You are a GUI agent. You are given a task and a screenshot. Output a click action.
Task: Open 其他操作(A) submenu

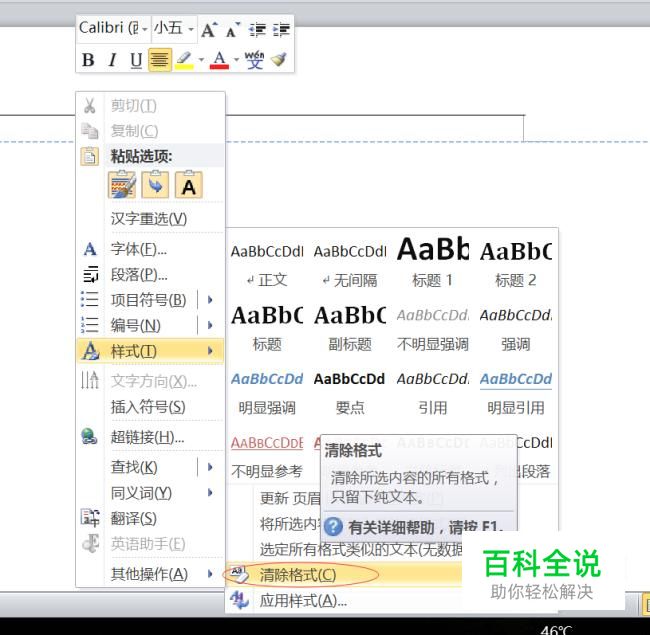(150, 574)
